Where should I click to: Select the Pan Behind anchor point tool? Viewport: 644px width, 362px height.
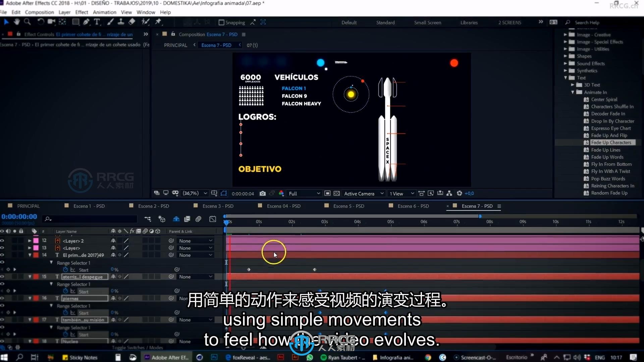pyautogui.click(x=62, y=22)
